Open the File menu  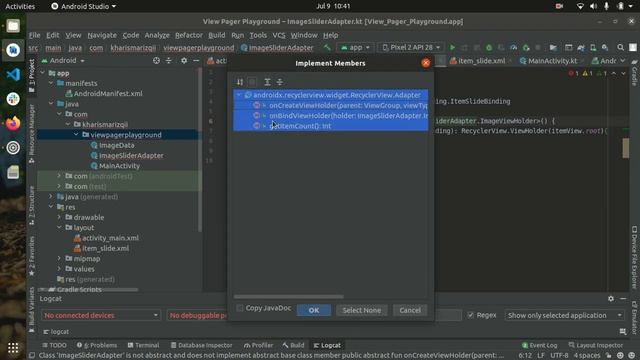tap(35, 35)
